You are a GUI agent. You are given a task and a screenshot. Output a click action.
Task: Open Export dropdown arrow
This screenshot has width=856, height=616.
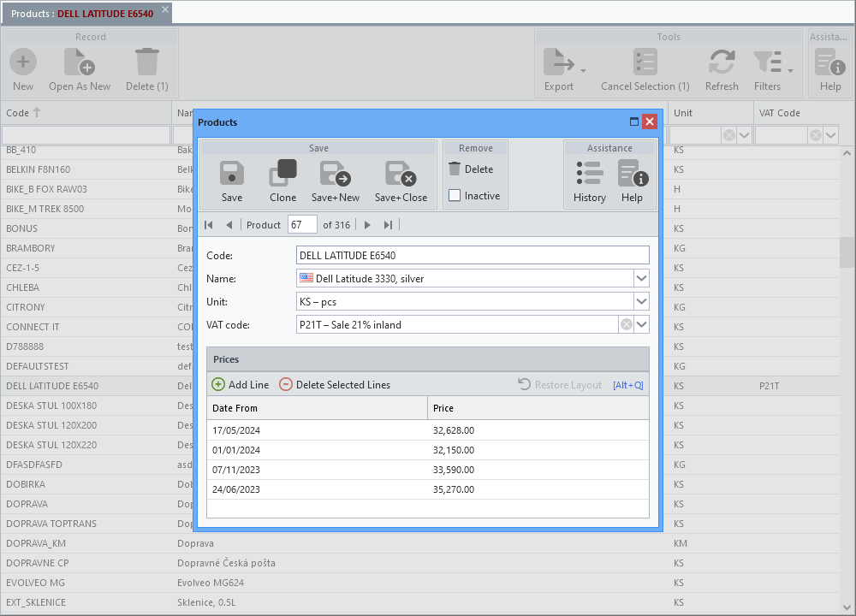click(583, 70)
